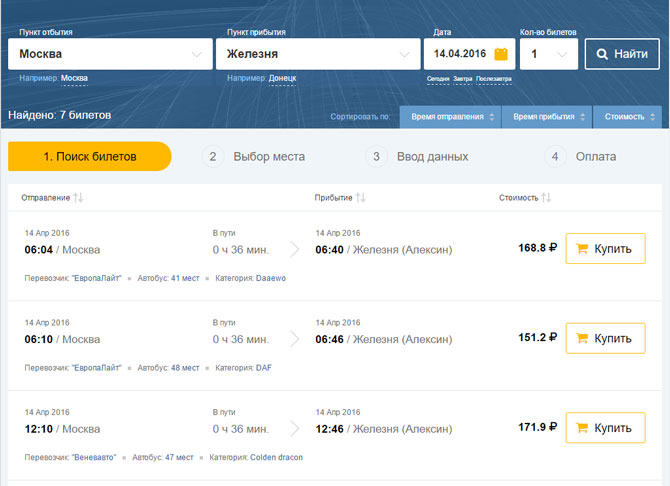Screen dimensions: 670x486
Task: Open the ЕвропаЛайт carrier link in first ticket
Action: click(x=96, y=278)
